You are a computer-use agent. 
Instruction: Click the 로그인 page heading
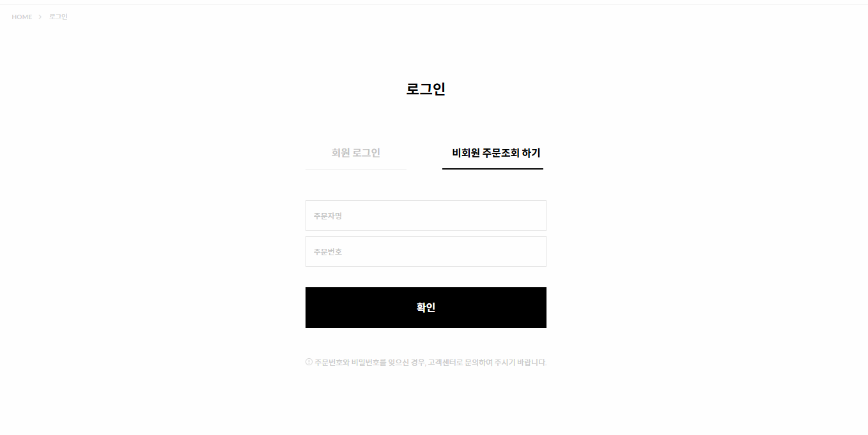click(426, 89)
